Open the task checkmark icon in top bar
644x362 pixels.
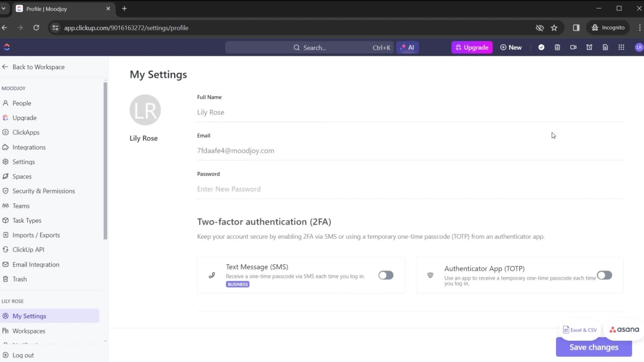pos(541,48)
